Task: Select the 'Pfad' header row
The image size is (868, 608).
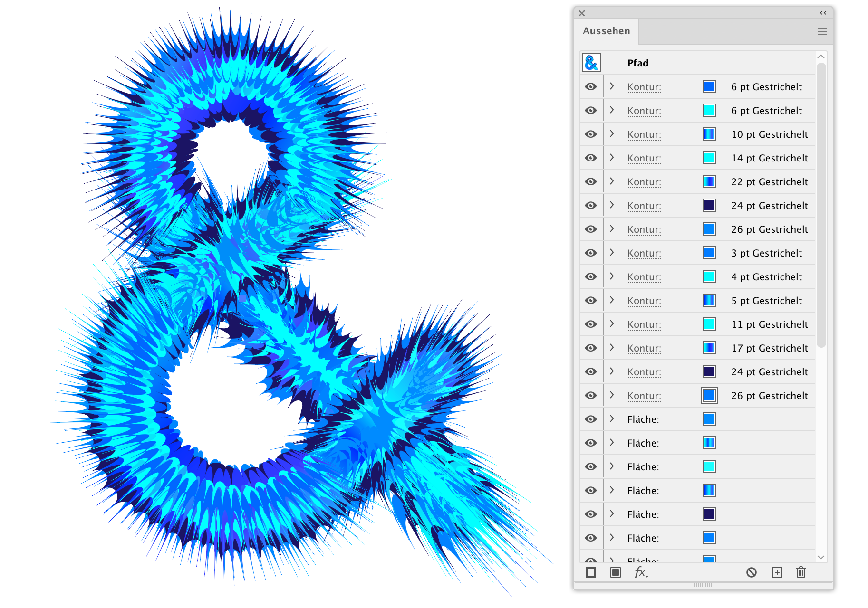Action: pos(697,63)
